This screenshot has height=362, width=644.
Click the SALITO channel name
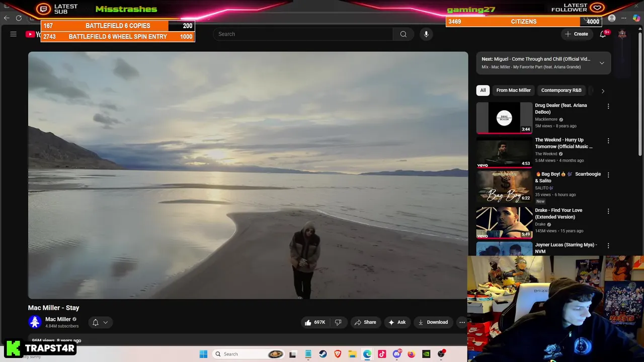pos(542,188)
